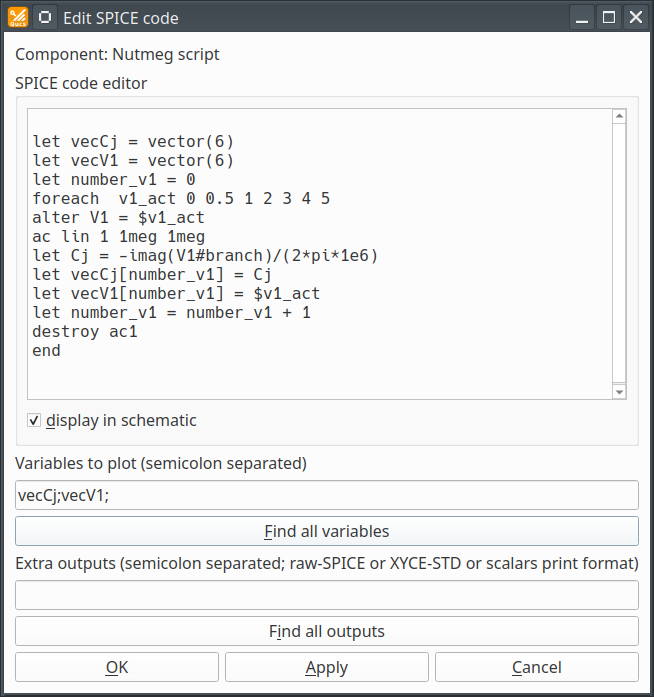Place cursor on the 'foreach v1_act' line
654x697 pixels.
(180, 199)
